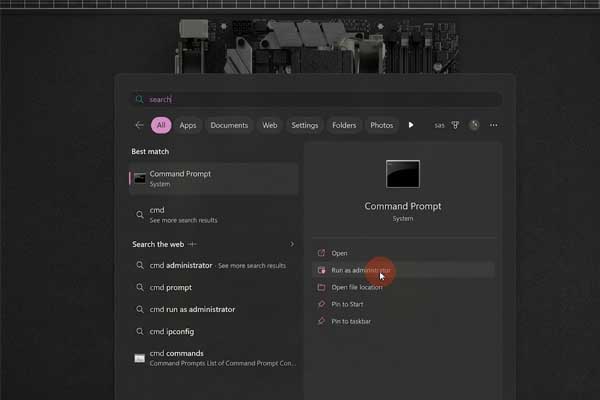This screenshot has height=400, width=600.
Task: Click magnifier icon beside cmd ipconfig
Action: click(x=140, y=331)
